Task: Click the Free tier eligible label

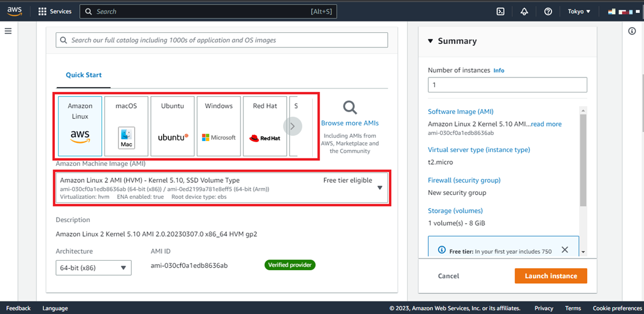Action: tap(347, 180)
